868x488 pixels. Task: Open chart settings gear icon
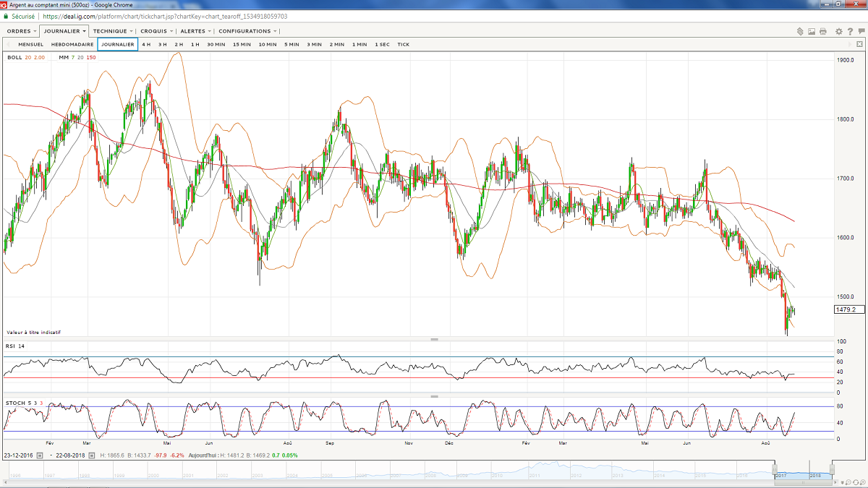[x=838, y=31]
